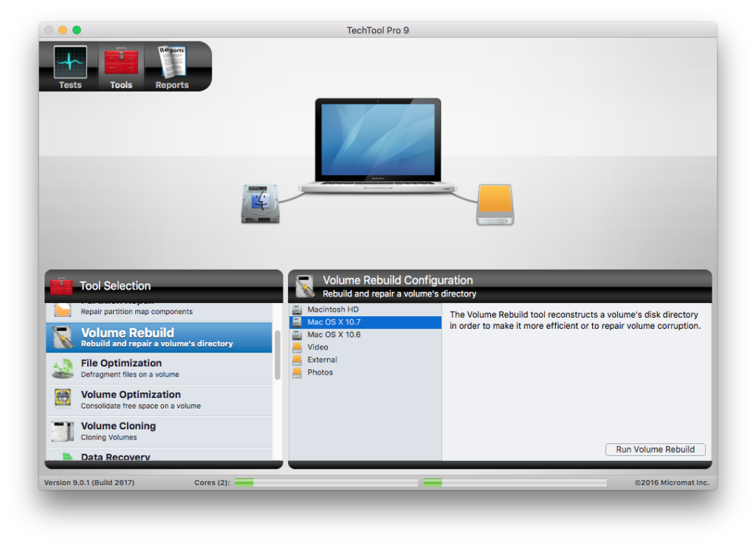The height and width of the screenshot is (546, 756).
Task: Select the File Optimization defragment tool
Action: click(x=122, y=367)
